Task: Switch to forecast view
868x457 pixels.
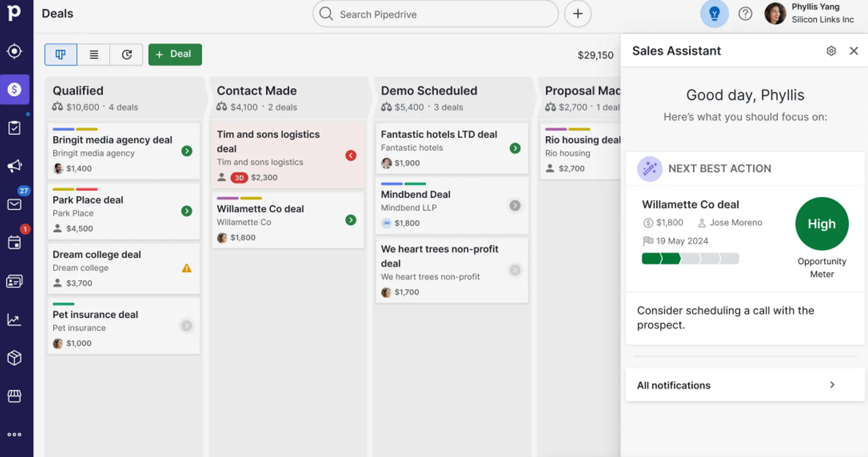Action: click(126, 54)
